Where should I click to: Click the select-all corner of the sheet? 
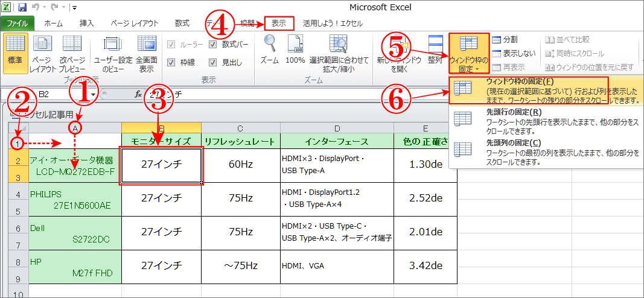19,128
